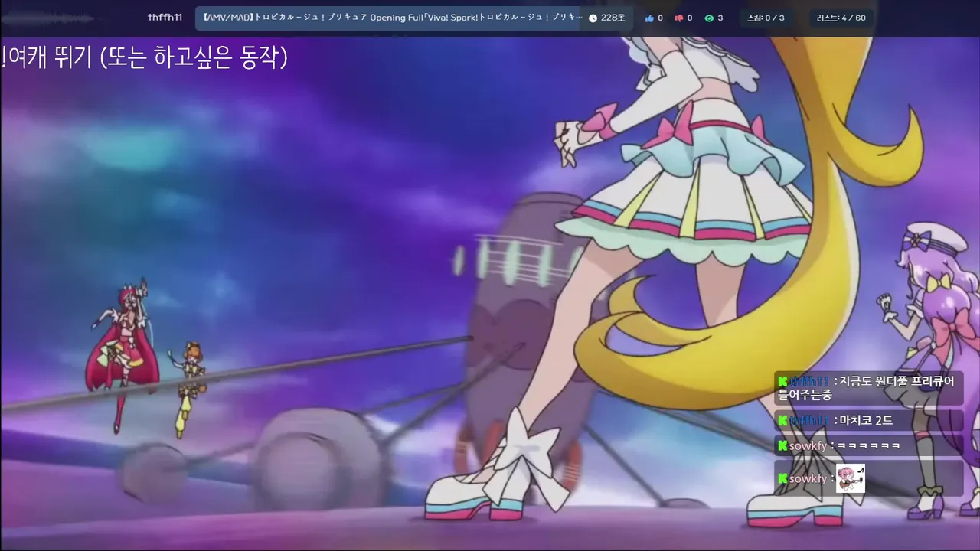Click username sowkfy in 'ㅋㅋㅋㅋㅋㅋ' message
Image resolution: width=980 pixels, height=551 pixels.
[x=808, y=445]
